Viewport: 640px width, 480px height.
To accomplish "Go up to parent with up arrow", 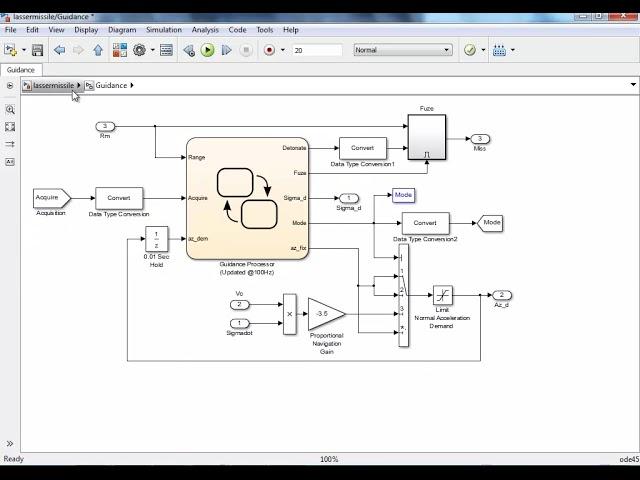I will (x=98, y=50).
